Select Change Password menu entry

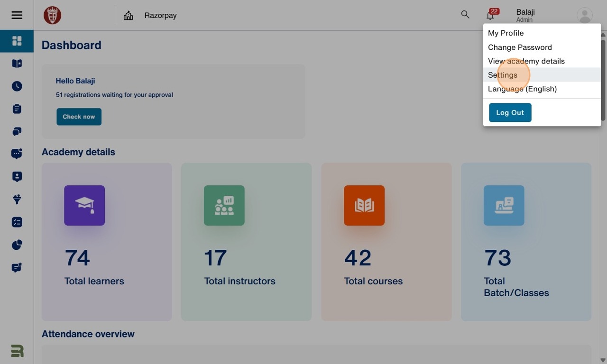point(520,47)
